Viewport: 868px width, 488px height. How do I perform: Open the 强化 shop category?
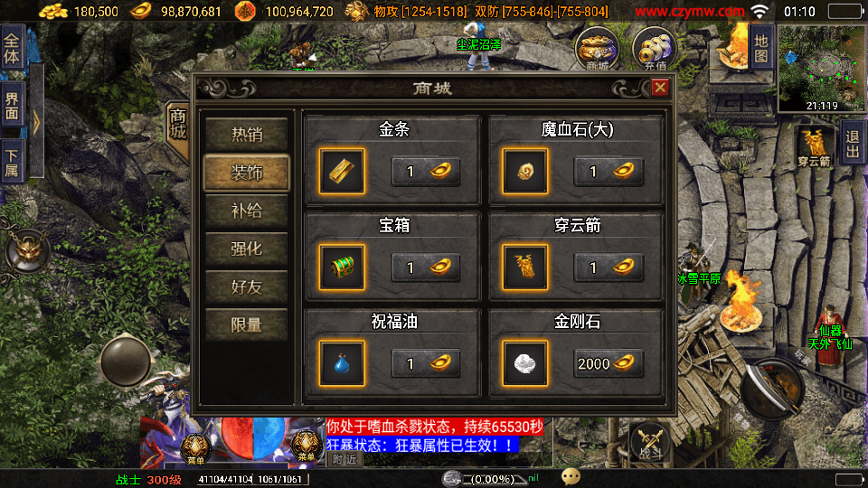point(247,249)
